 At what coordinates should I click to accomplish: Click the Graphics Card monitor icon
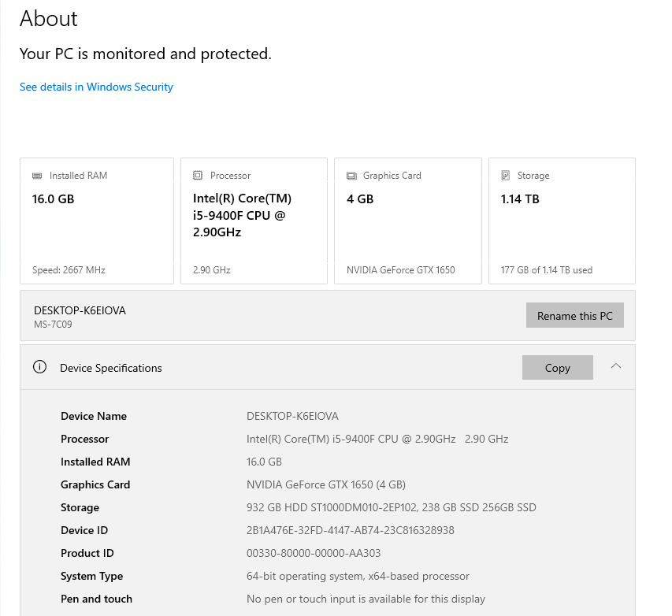351,176
